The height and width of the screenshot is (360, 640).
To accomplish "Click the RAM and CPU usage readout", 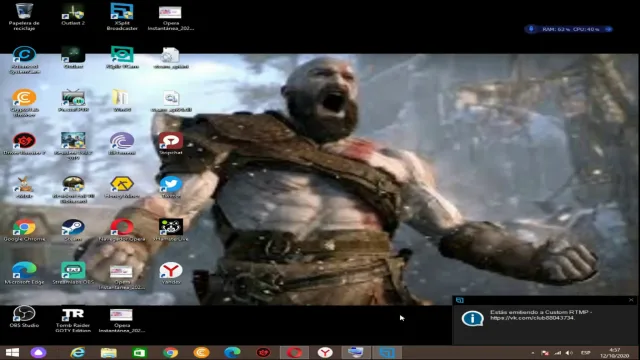I will point(571,29).
